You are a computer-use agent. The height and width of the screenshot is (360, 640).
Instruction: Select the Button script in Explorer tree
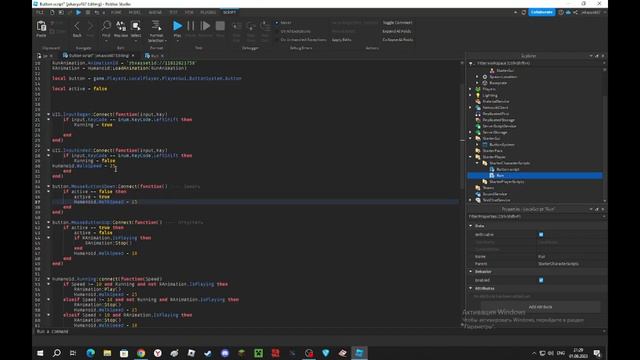point(507,169)
